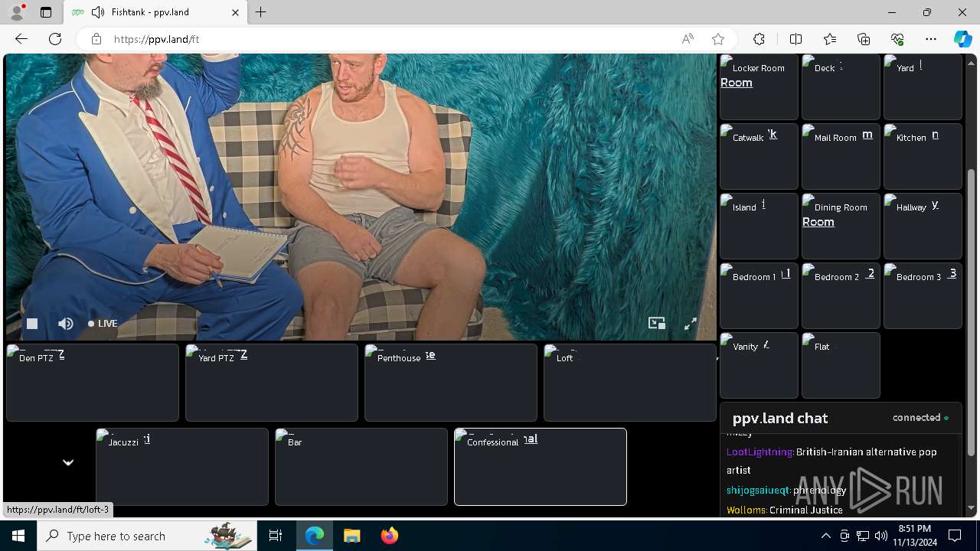Open the Bedroom 1 camera
This screenshot has height=551, width=980.
coord(759,295)
